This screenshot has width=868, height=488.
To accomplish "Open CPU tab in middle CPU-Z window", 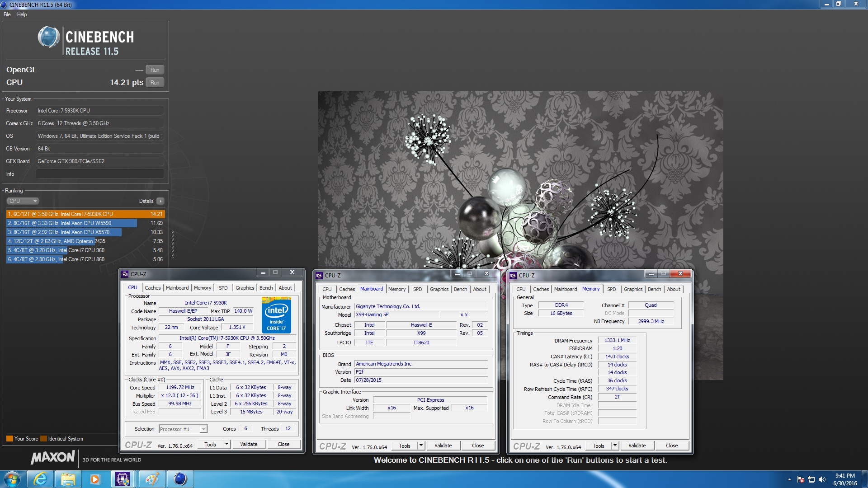I will pyautogui.click(x=327, y=289).
